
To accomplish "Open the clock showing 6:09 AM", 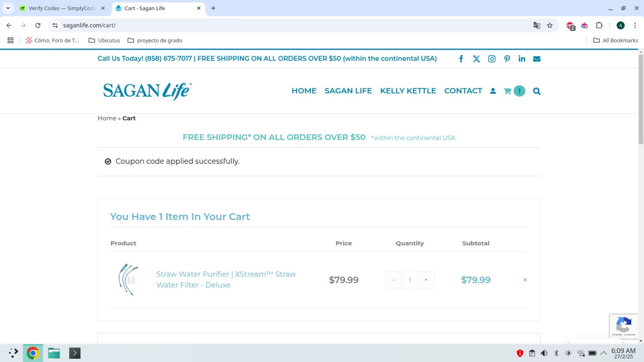I will tap(623, 353).
